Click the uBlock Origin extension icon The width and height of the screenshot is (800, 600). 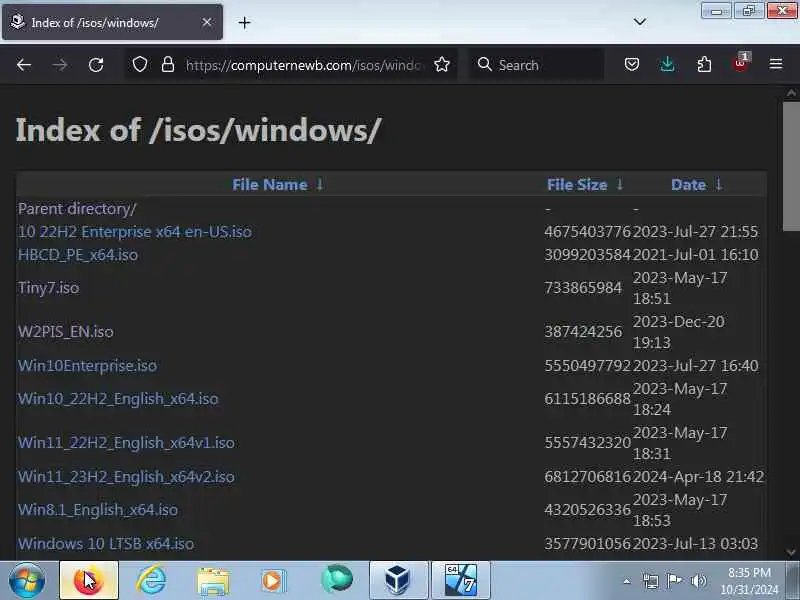coord(741,63)
